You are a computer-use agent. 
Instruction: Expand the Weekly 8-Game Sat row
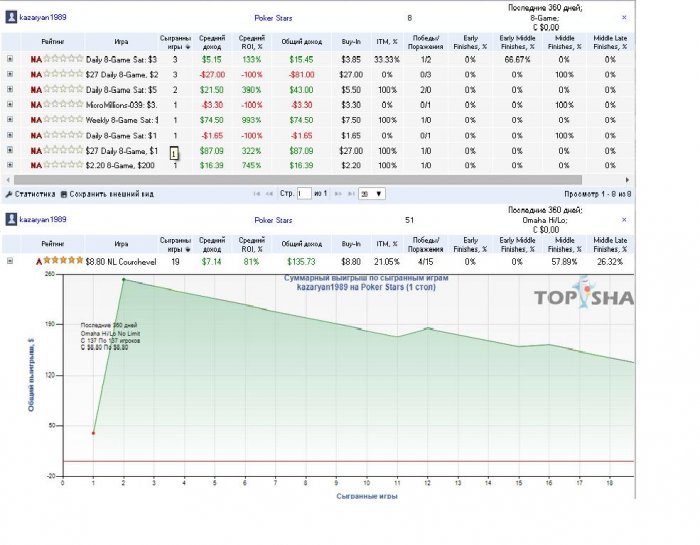click(10, 120)
